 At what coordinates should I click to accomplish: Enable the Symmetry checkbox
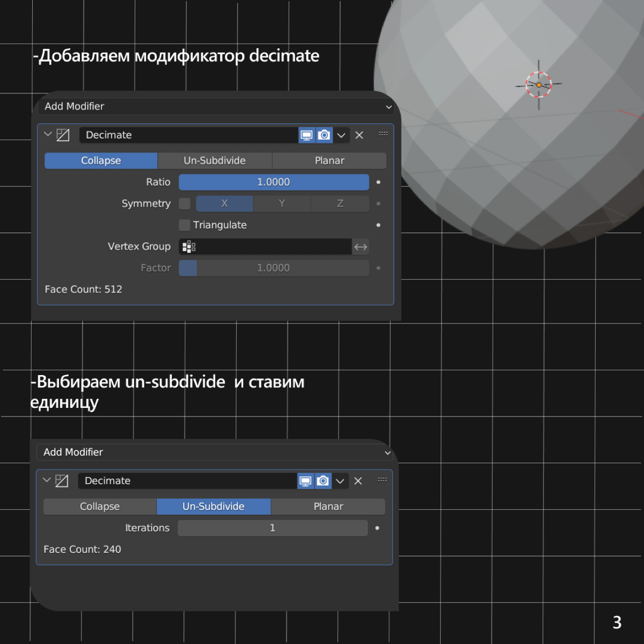184,203
